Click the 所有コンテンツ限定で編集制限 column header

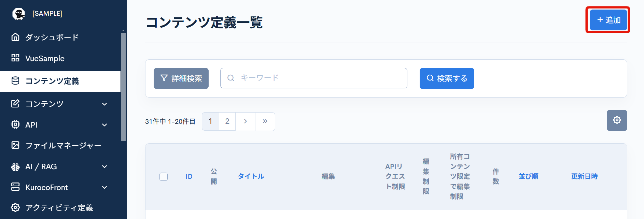[460, 176]
